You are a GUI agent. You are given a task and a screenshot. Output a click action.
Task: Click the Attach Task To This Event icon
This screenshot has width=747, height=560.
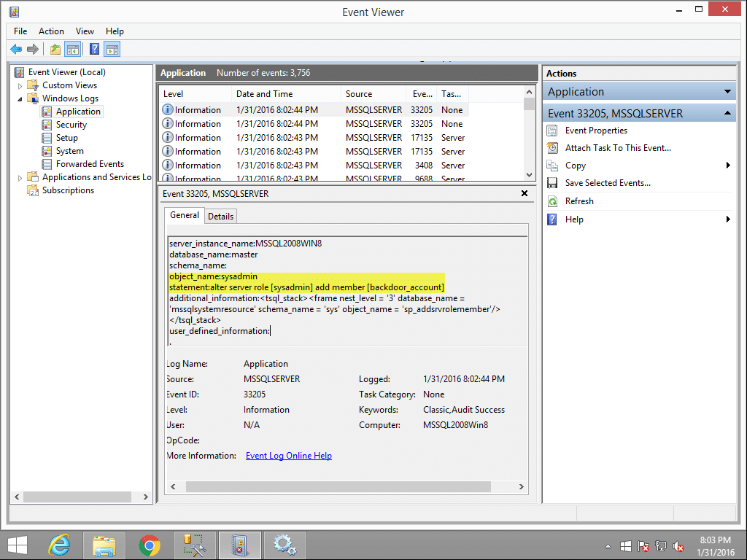click(553, 148)
